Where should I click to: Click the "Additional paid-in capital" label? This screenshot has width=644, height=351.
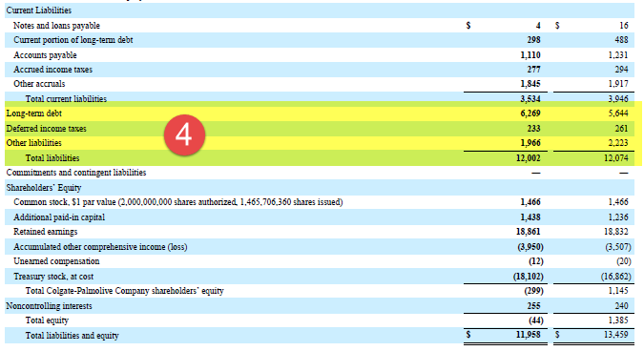[59, 217]
